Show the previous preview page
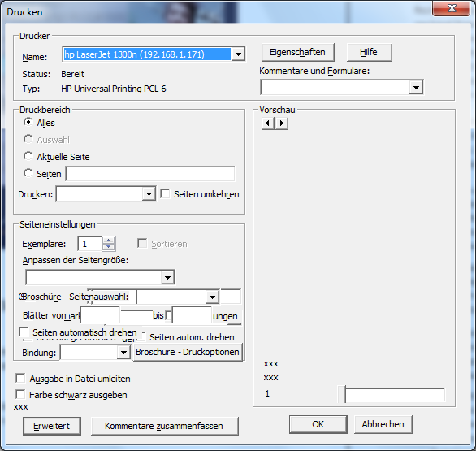 click(268, 124)
